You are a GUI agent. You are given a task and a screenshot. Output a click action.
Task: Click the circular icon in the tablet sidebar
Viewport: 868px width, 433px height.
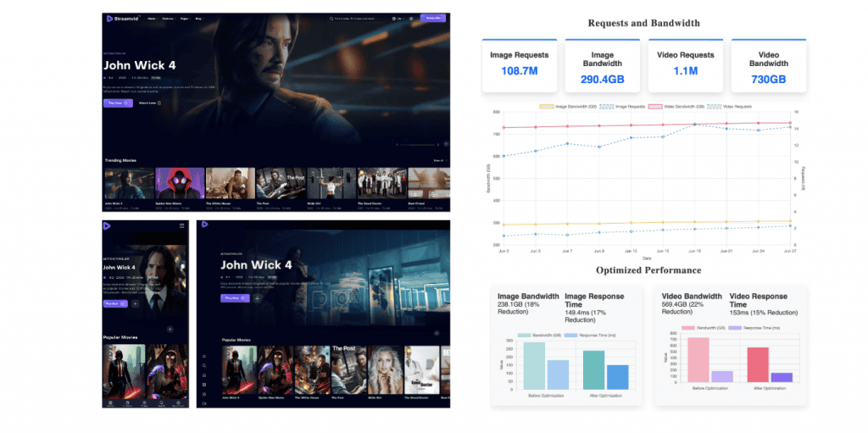click(x=204, y=394)
